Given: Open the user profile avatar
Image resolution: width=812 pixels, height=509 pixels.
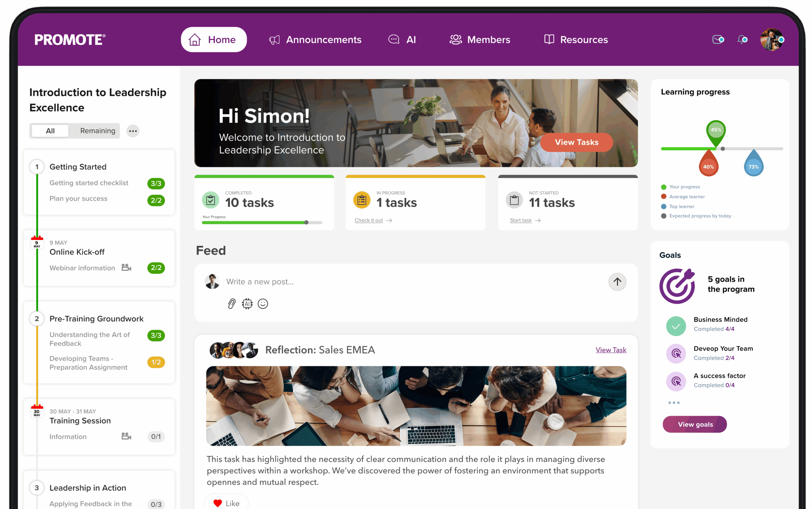Looking at the screenshot, I should click(x=772, y=39).
